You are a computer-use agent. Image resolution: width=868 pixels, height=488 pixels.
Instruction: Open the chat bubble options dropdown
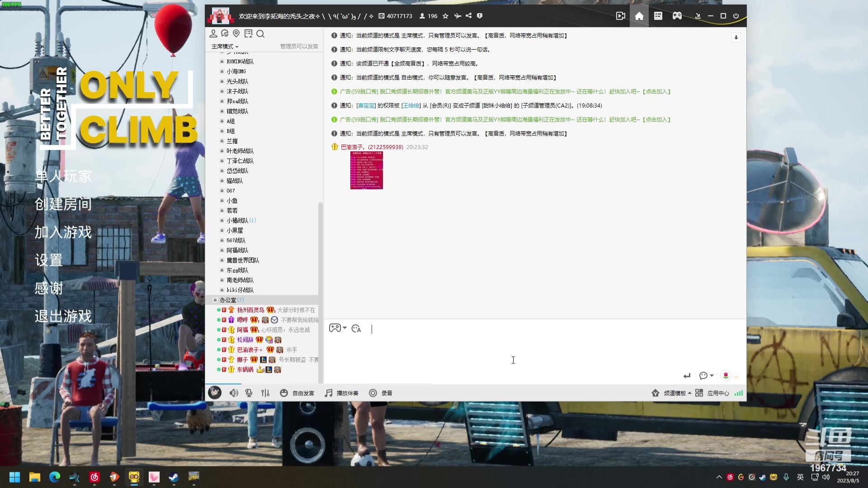click(x=706, y=376)
